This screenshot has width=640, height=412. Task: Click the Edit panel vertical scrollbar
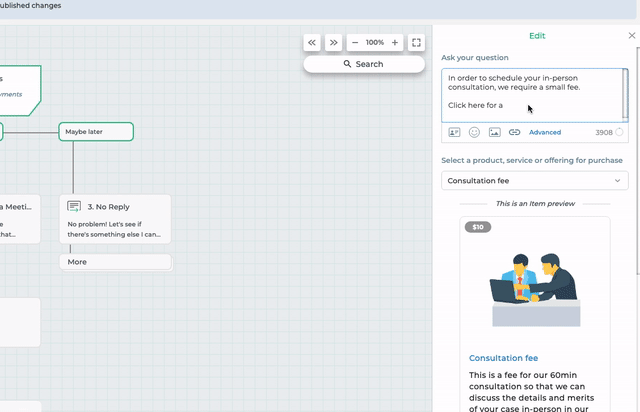pos(638,161)
